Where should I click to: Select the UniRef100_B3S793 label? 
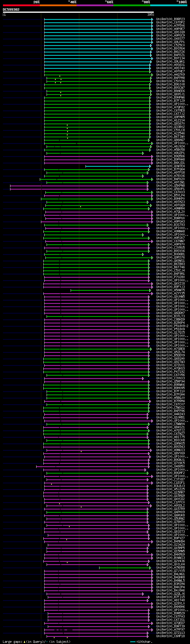pyautogui.click(x=170, y=225)
